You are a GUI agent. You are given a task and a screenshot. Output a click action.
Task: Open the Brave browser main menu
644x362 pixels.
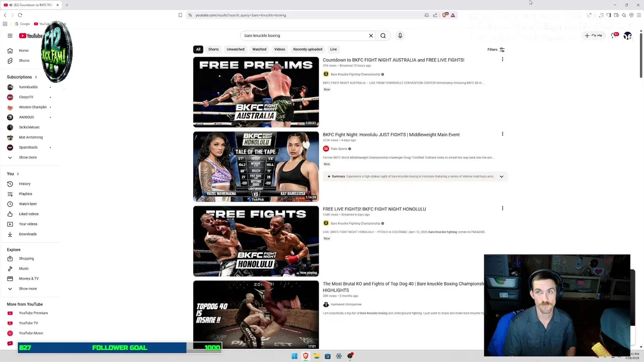click(x=639, y=15)
